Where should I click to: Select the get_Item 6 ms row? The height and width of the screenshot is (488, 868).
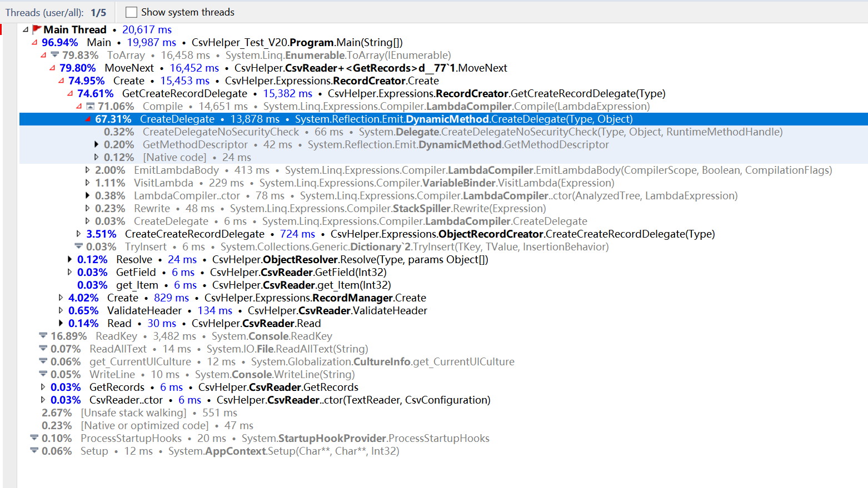443,285
